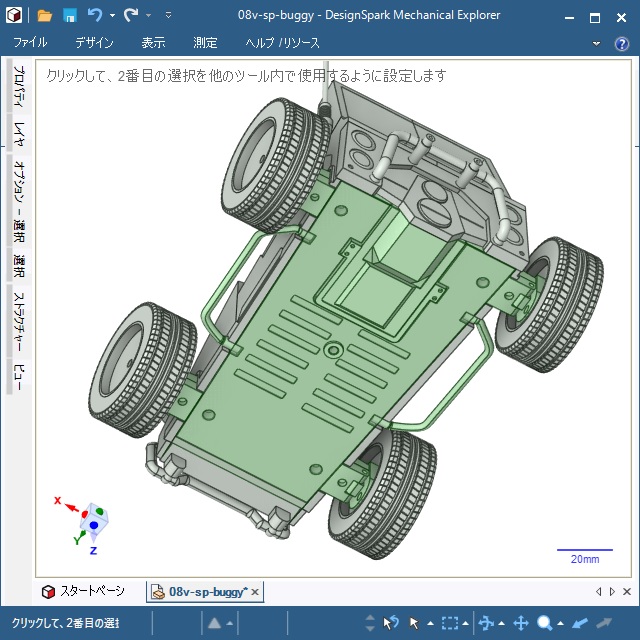Open the スタートページ document tab

point(91,592)
